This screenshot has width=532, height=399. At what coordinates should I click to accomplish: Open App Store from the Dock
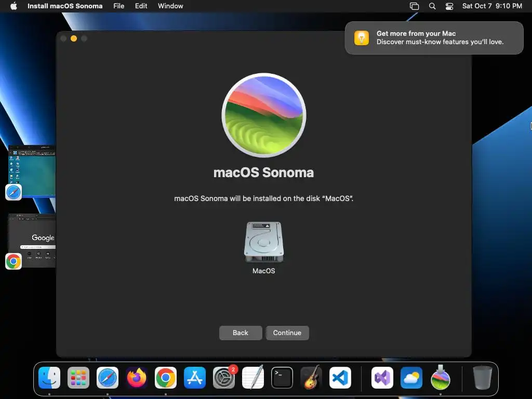[195, 378]
